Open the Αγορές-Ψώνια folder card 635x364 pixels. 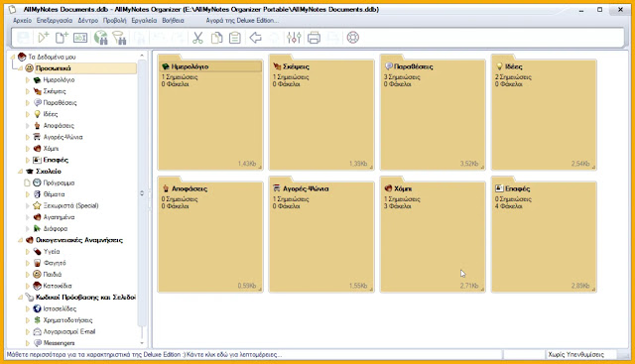tap(321, 234)
